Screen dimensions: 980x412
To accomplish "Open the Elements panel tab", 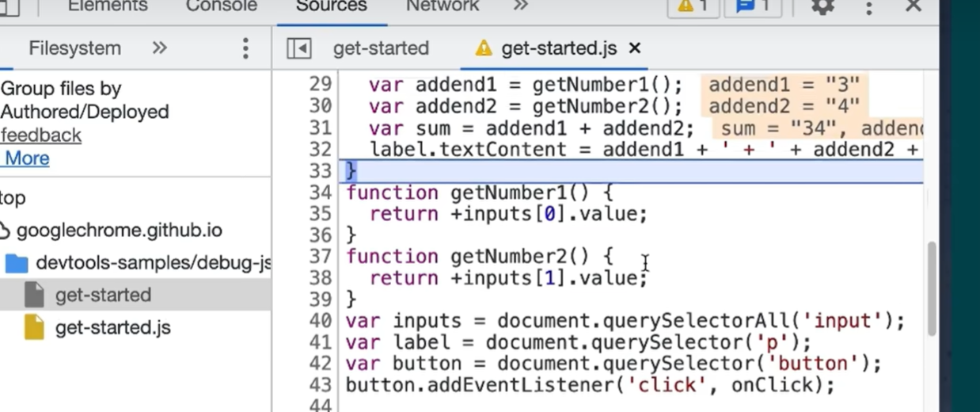I will pyautogui.click(x=107, y=6).
